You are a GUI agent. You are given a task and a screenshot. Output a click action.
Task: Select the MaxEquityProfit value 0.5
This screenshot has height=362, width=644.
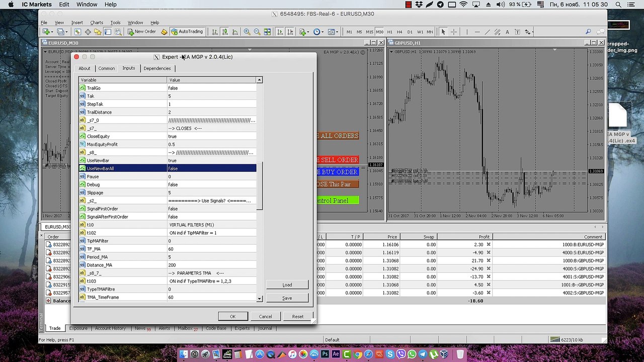(x=211, y=144)
